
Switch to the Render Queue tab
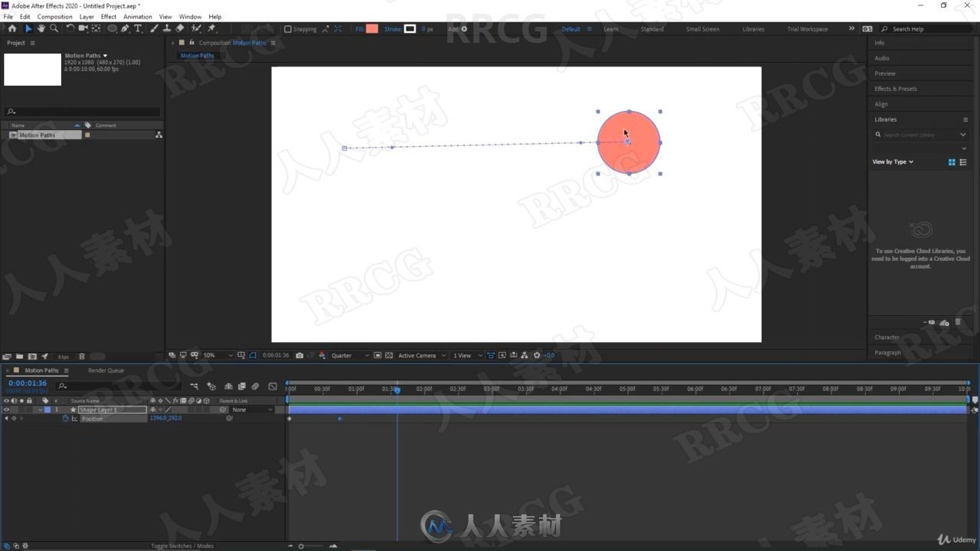[106, 370]
